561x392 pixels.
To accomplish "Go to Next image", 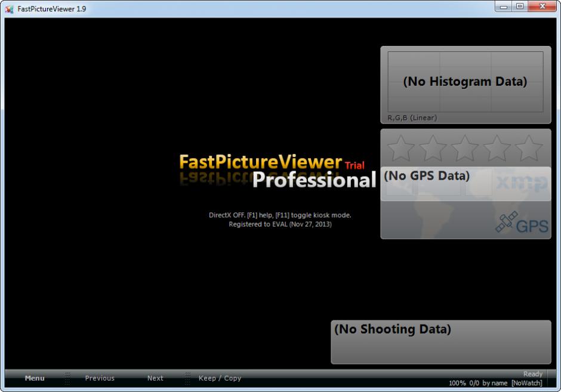I will coord(155,378).
